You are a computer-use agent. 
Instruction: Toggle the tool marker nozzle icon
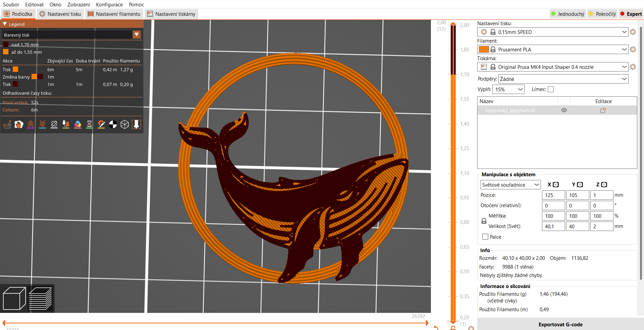tap(136, 125)
